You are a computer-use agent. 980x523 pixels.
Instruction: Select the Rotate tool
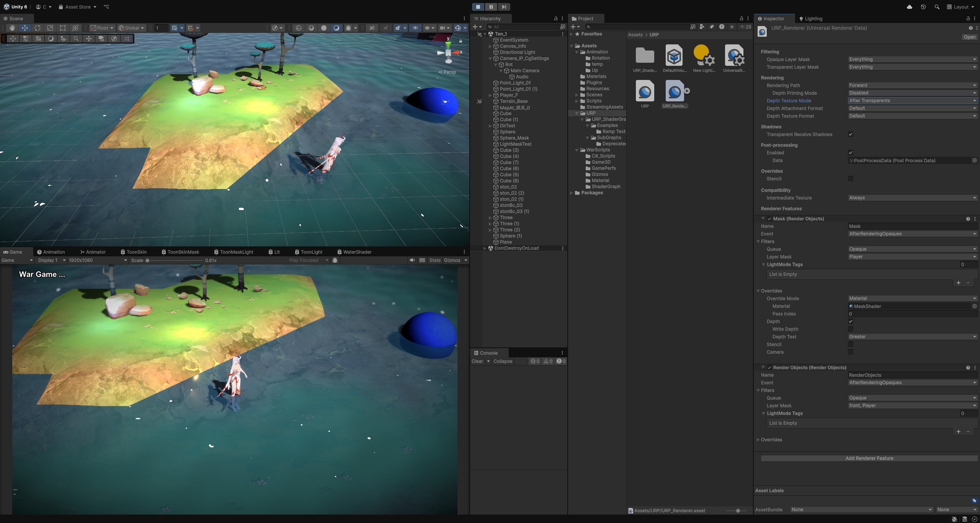click(x=38, y=28)
